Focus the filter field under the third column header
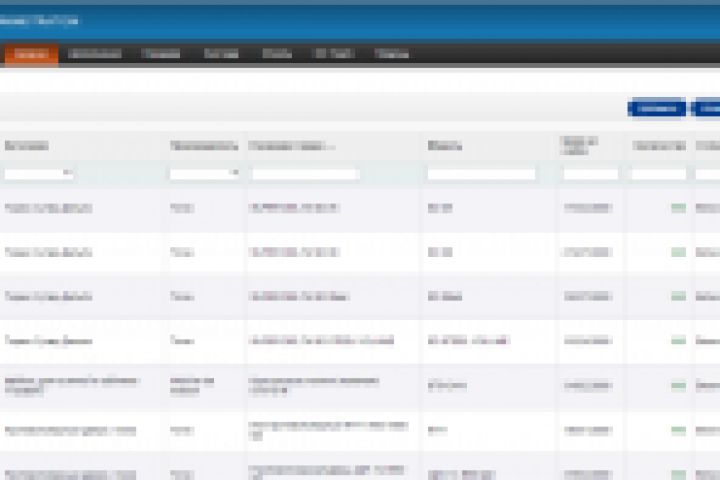The width and height of the screenshot is (720, 480). coord(305,174)
